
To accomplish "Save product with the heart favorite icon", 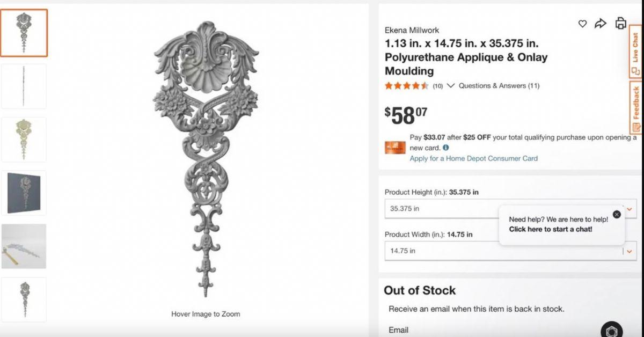I will 582,24.
